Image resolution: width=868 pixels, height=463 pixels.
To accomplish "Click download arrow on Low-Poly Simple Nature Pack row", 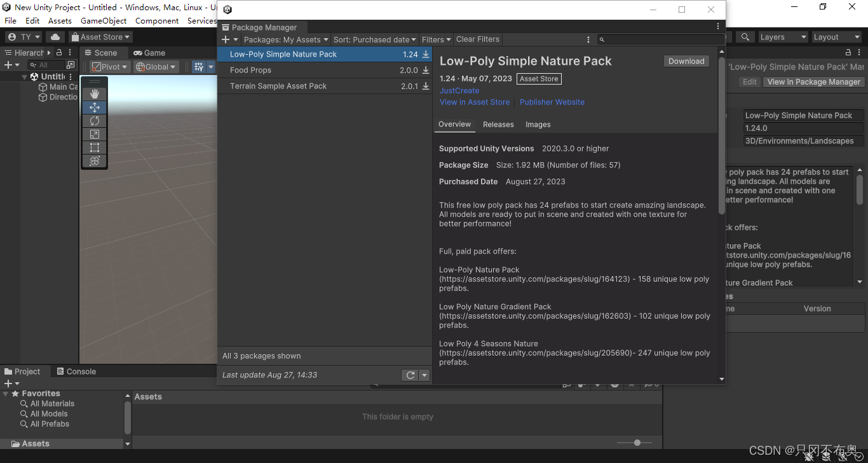I will pos(426,54).
